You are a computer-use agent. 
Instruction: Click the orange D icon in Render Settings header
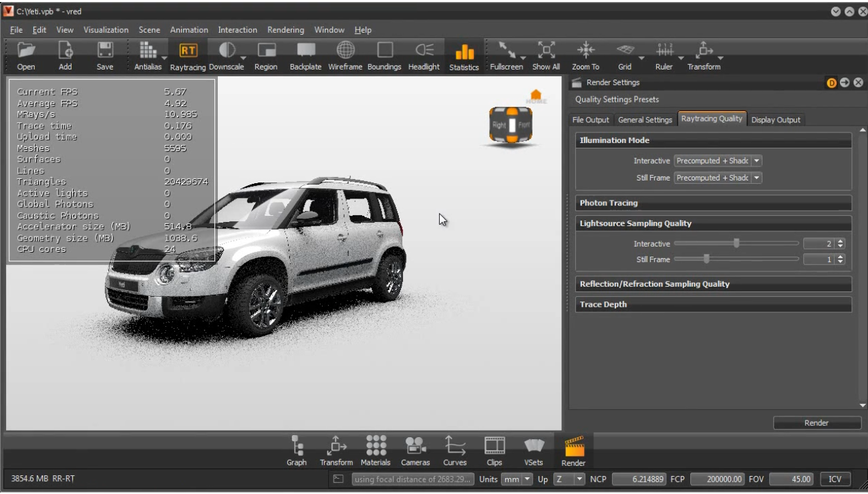(x=832, y=83)
